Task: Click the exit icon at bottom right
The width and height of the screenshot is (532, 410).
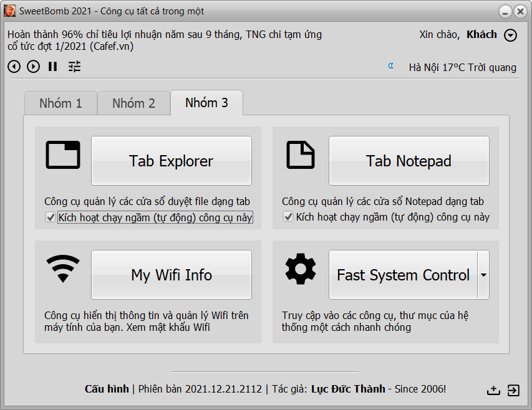Action: [x=513, y=390]
